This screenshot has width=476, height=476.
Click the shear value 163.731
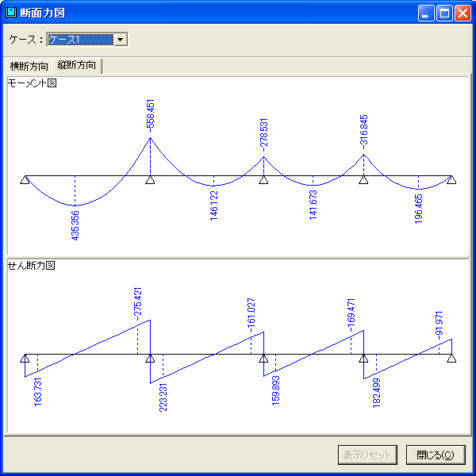[x=37, y=392]
